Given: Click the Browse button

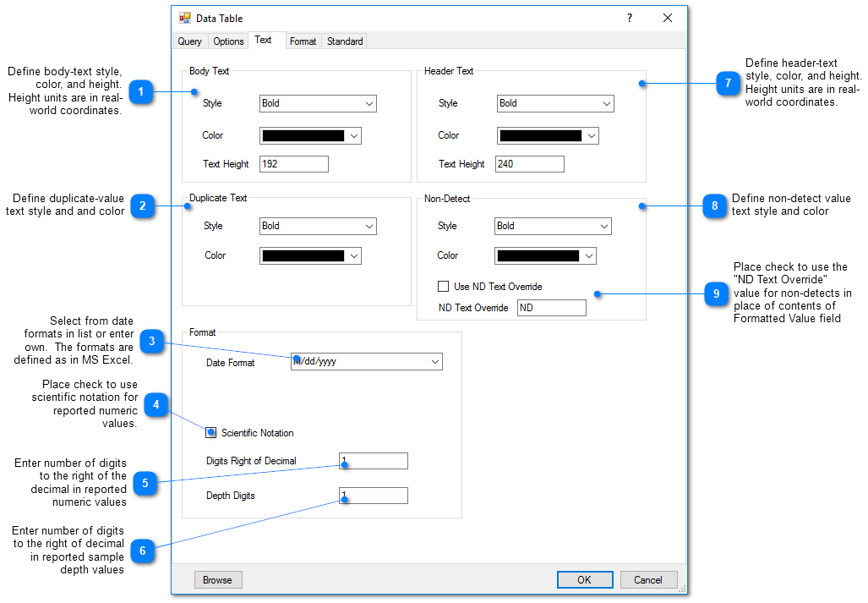Looking at the screenshot, I should pyautogui.click(x=217, y=579).
